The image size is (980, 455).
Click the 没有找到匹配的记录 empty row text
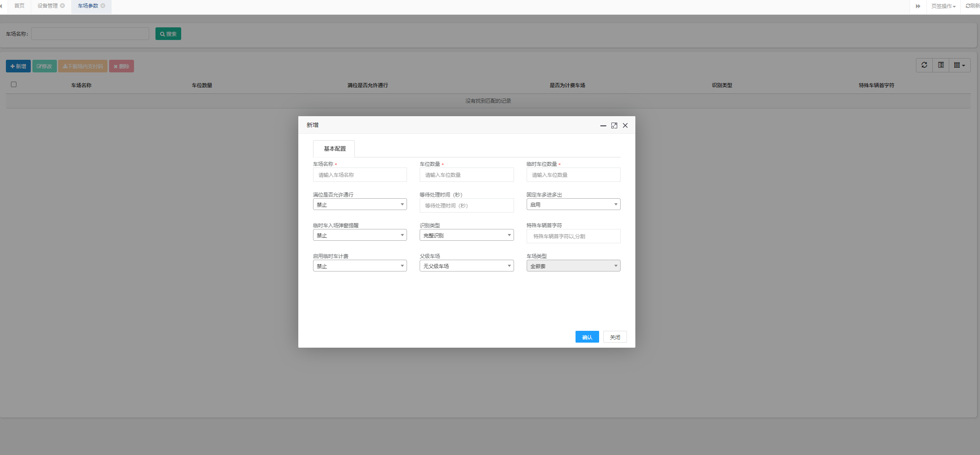(488, 101)
